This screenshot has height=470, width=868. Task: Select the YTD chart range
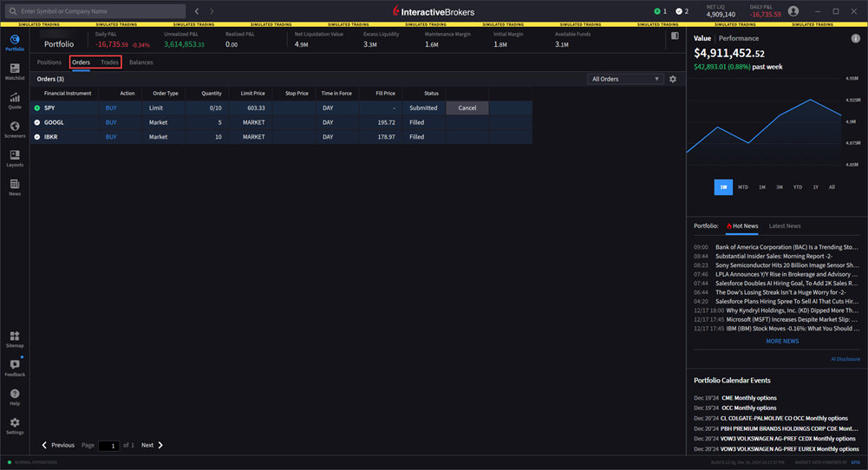(798, 187)
